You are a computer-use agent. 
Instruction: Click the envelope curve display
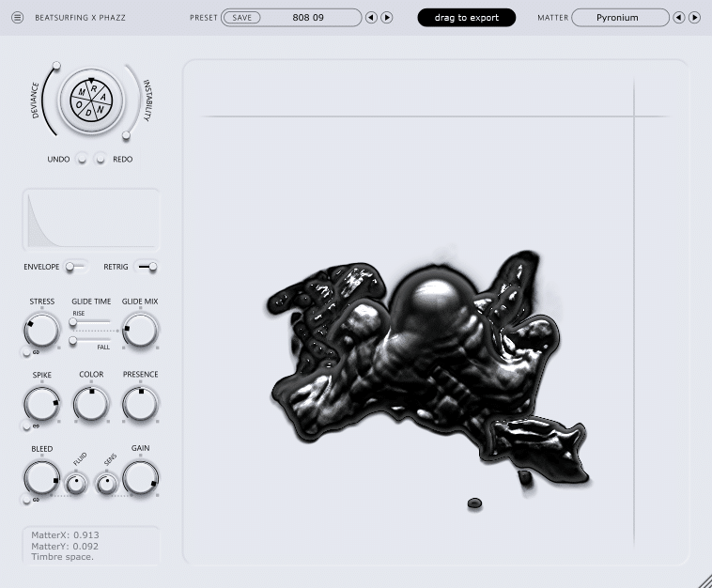(91, 220)
